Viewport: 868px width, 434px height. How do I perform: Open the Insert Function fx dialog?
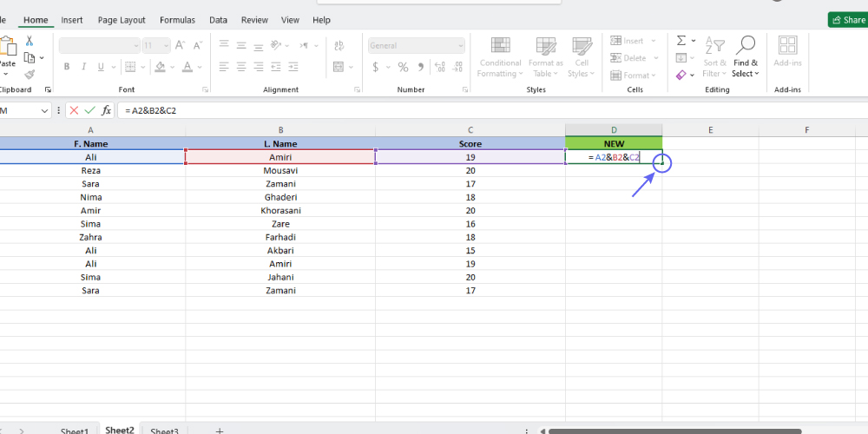coord(106,110)
